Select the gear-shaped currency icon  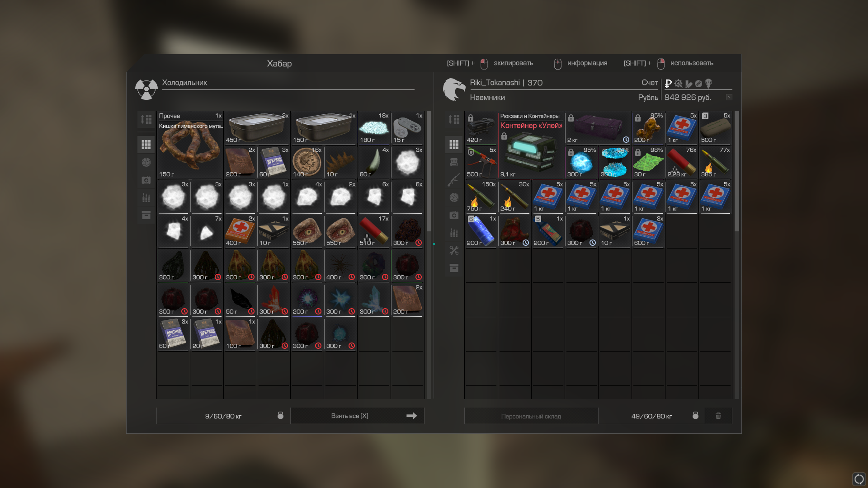(x=679, y=84)
